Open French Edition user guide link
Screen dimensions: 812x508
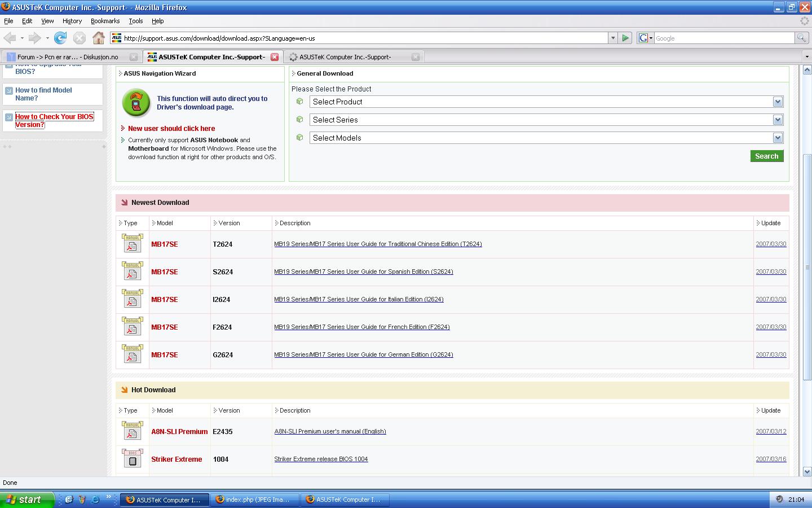362,327
